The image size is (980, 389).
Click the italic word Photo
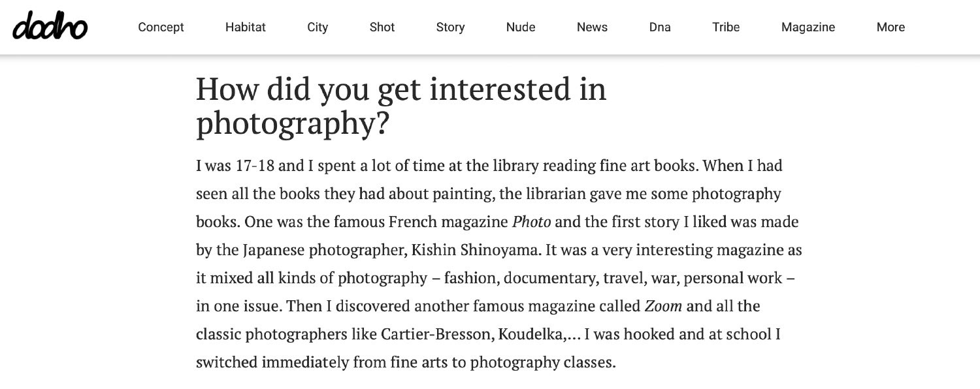click(x=531, y=222)
